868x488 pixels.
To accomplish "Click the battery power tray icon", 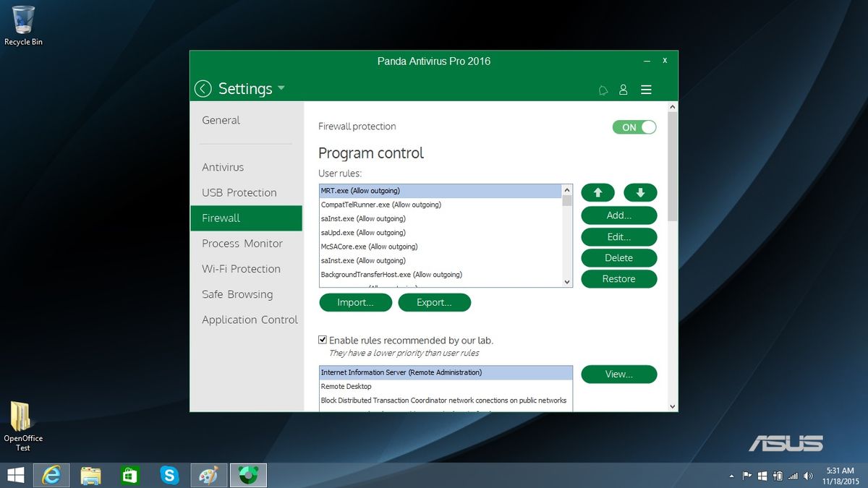I will pos(778,476).
